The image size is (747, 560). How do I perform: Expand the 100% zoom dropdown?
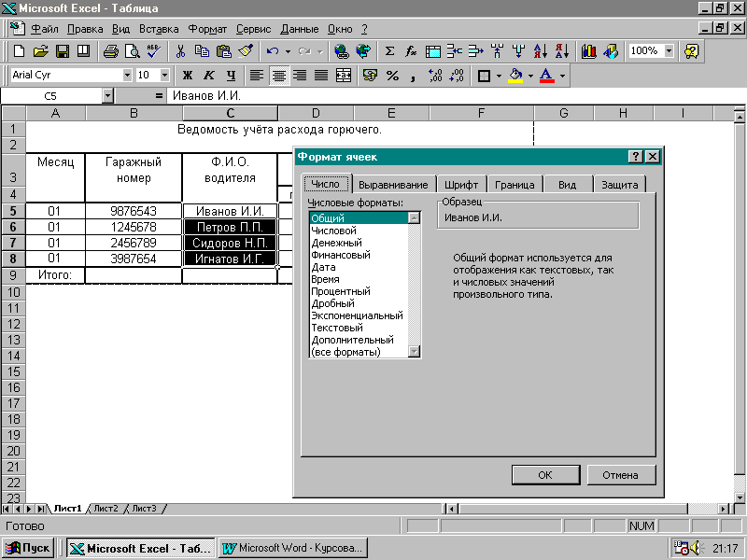[669, 51]
